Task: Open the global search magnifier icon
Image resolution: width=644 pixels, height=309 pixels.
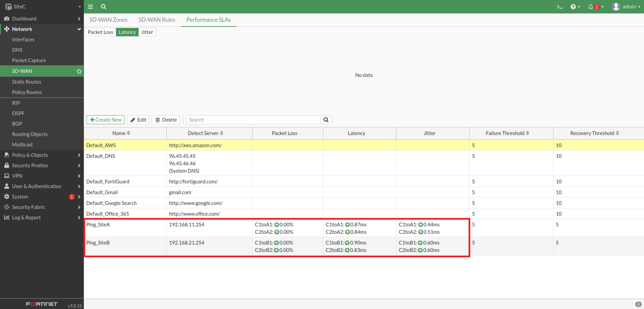Action: coord(103,7)
